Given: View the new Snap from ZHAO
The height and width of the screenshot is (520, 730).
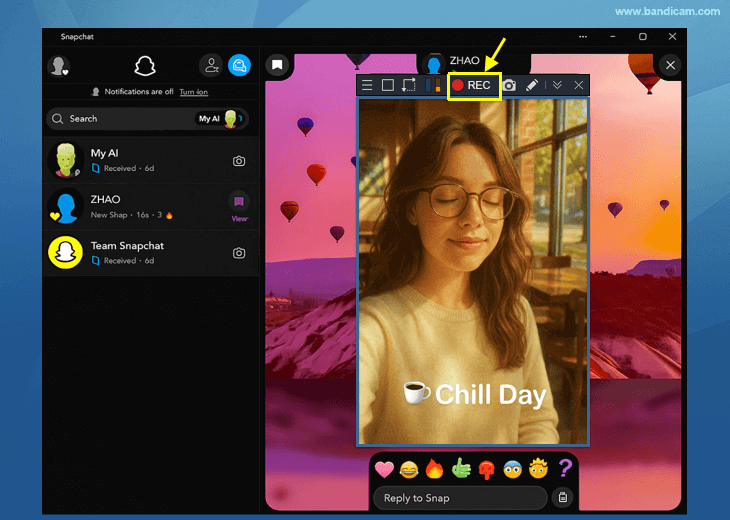Looking at the screenshot, I should point(239,207).
